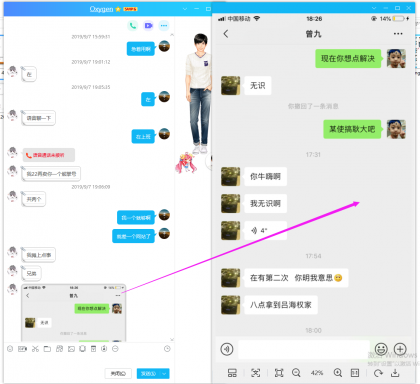Viewport: 420px width, 384px height.
Task: Click the 兄弟 message in the chat
Action: (x=31, y=273)
